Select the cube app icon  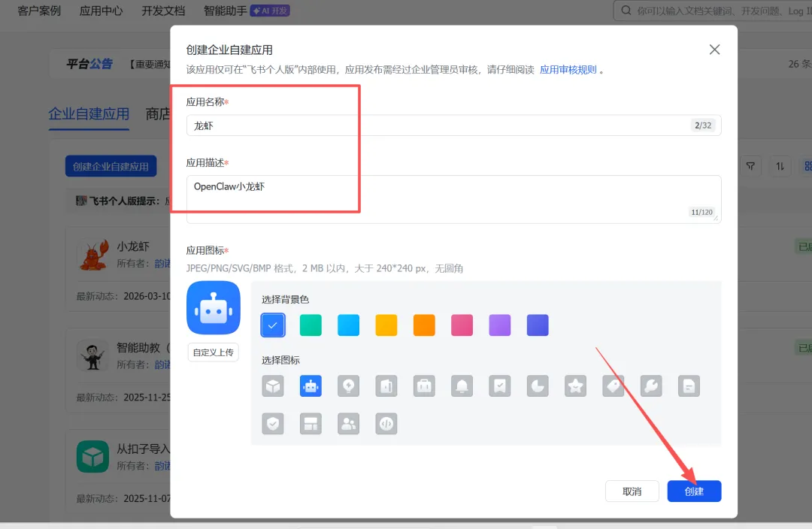(273, 386)
